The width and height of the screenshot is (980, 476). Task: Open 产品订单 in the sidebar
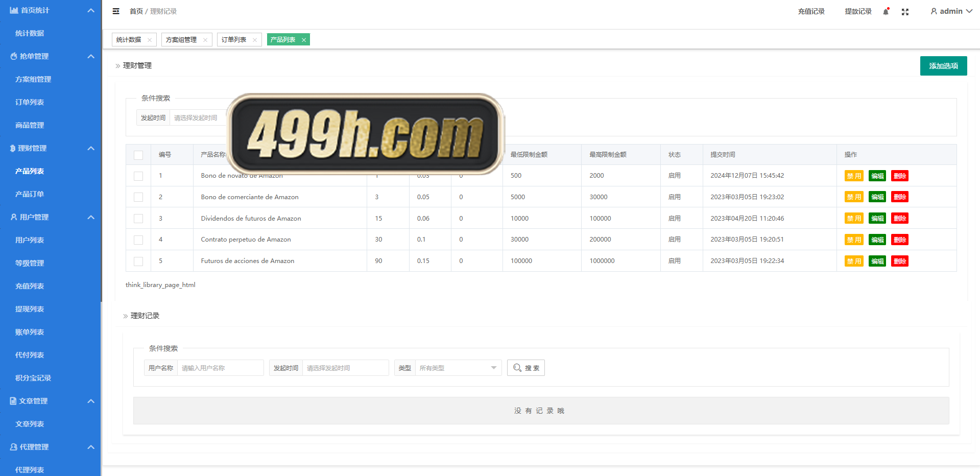pos(30,194)
